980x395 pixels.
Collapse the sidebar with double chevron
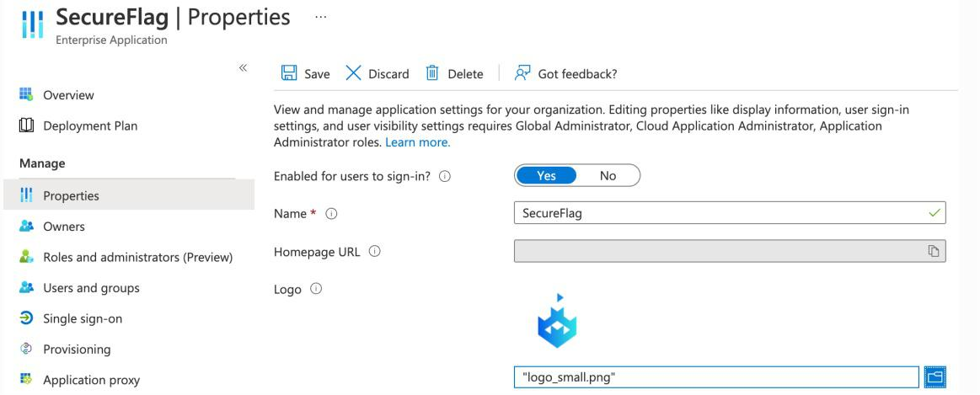coord(243,67)
